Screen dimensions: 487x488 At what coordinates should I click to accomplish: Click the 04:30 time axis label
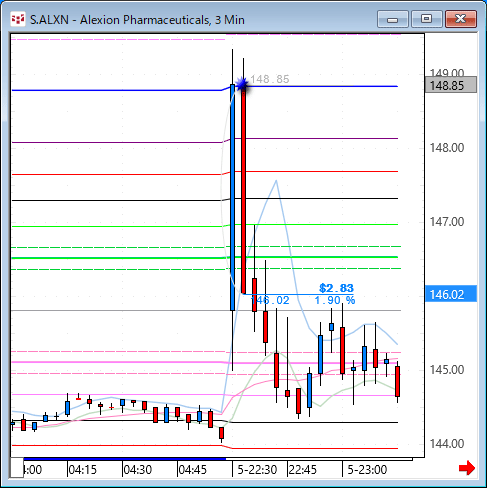[x=138, y=470]
